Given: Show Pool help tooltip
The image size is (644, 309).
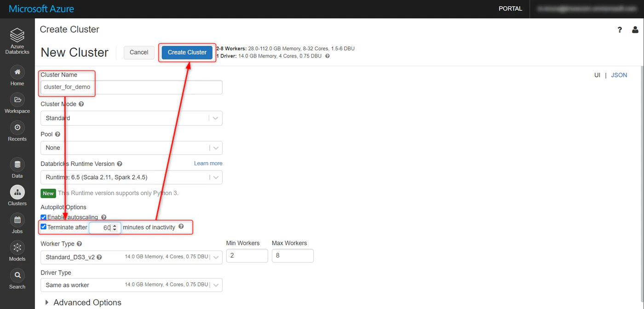Looking at the screenshot, I should click(57, 134).
